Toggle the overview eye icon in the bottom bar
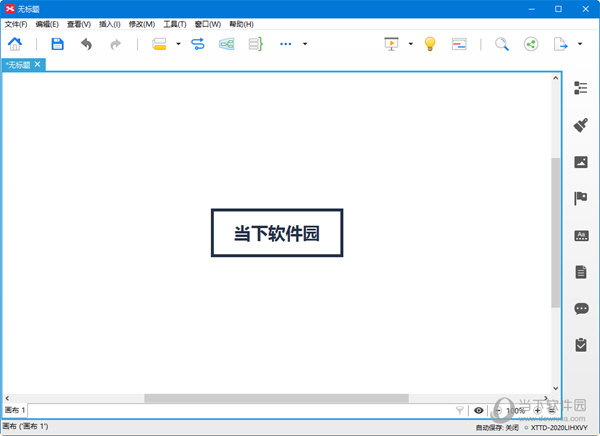 click(x=478, y=410)
